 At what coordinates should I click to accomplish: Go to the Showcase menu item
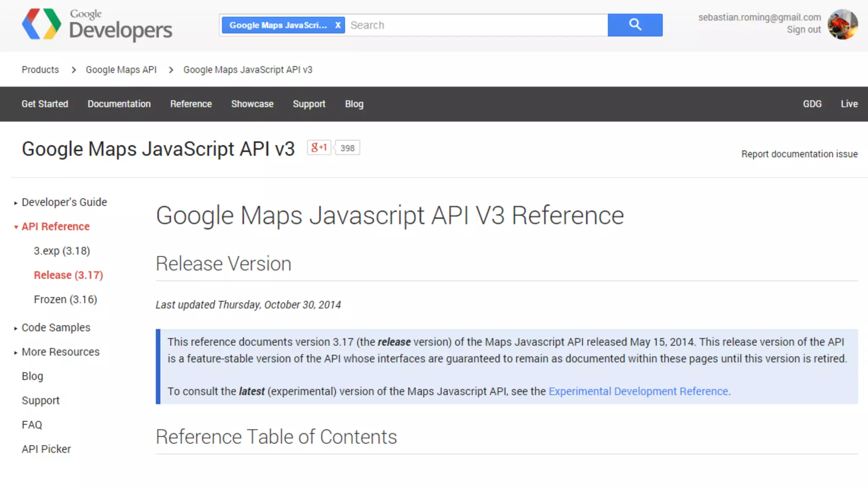click(252, 104)
